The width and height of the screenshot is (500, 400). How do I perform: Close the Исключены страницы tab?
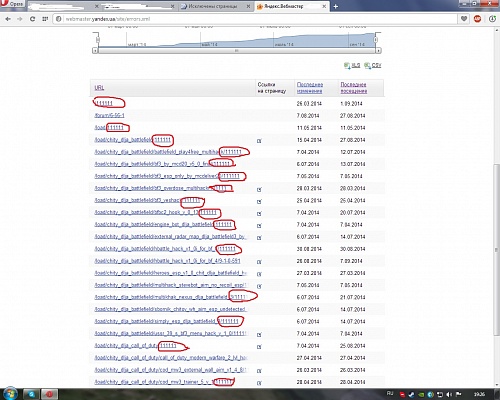tap(248, 6)
